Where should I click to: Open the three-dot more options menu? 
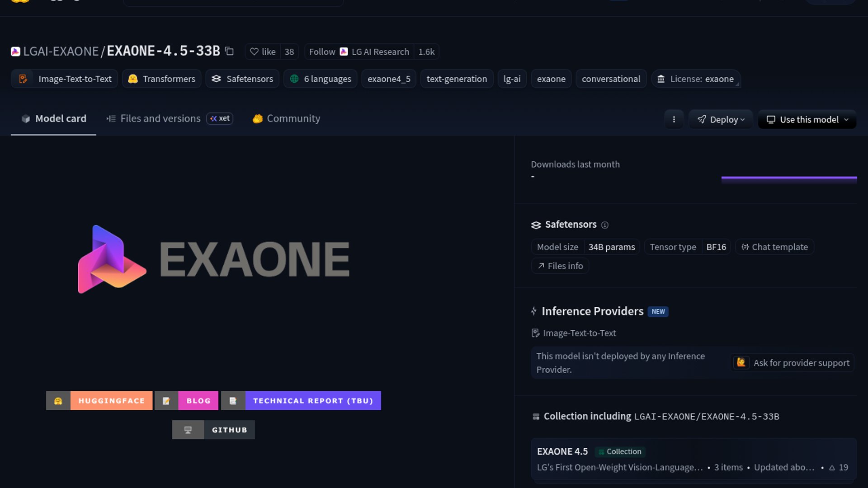(x=674, y=119)
